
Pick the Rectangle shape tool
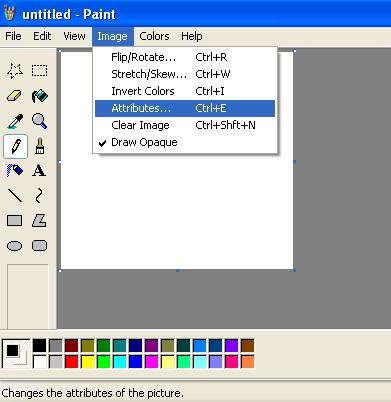(15, 221)
